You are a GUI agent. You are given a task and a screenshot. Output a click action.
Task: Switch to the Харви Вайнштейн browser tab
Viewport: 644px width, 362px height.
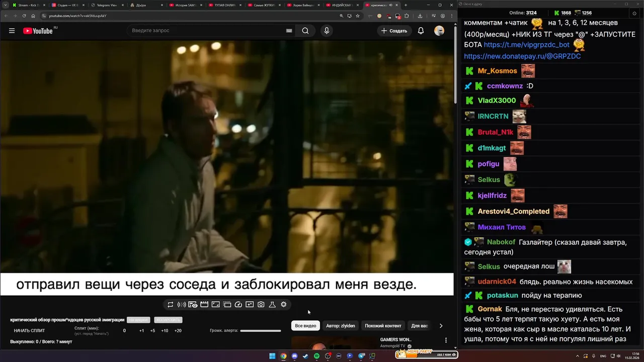(303, 5)
